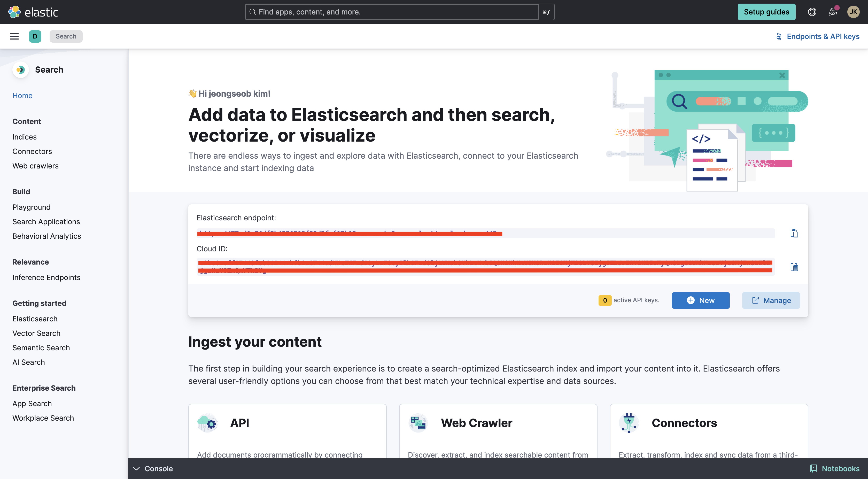Open the hamburger navigation menu

point(14,36)
